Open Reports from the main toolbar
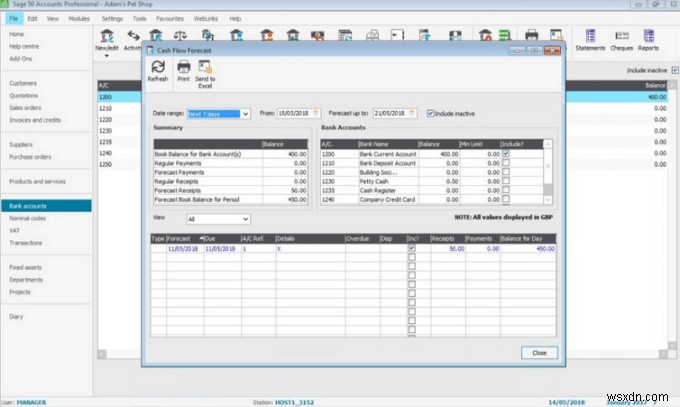 pos(648,39)
